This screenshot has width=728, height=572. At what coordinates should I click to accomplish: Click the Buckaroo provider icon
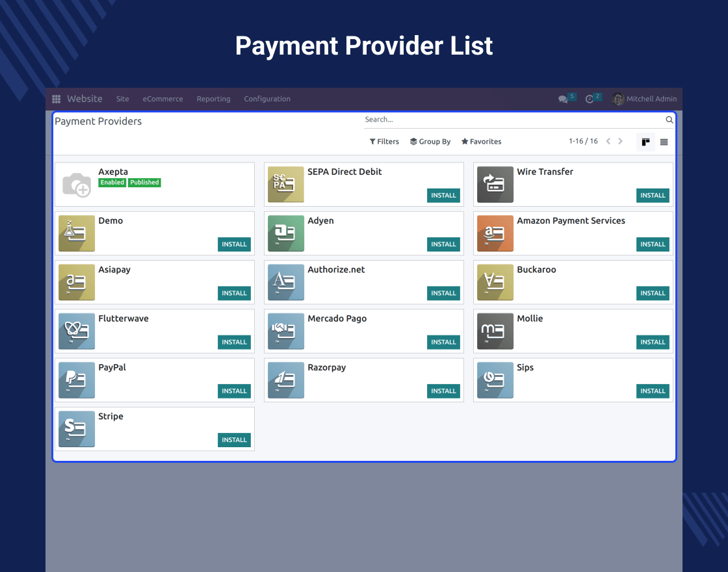coord(495,282)
